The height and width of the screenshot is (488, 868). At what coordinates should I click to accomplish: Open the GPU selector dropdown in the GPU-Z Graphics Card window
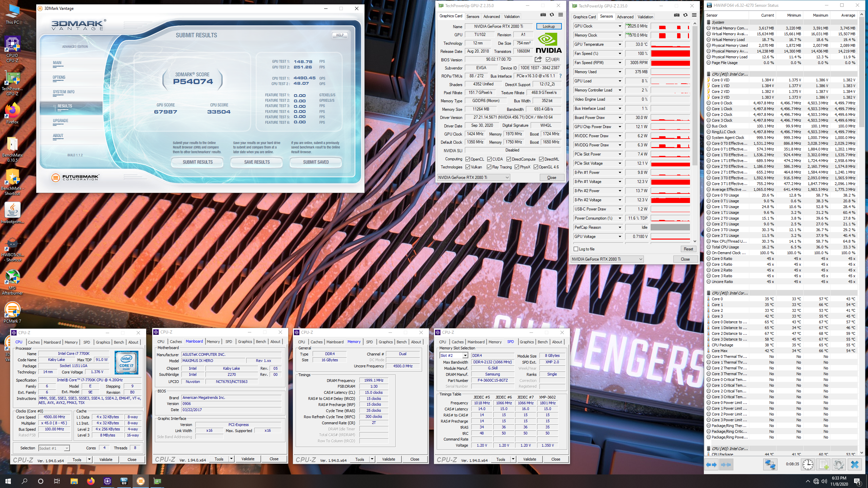point(473,178)
